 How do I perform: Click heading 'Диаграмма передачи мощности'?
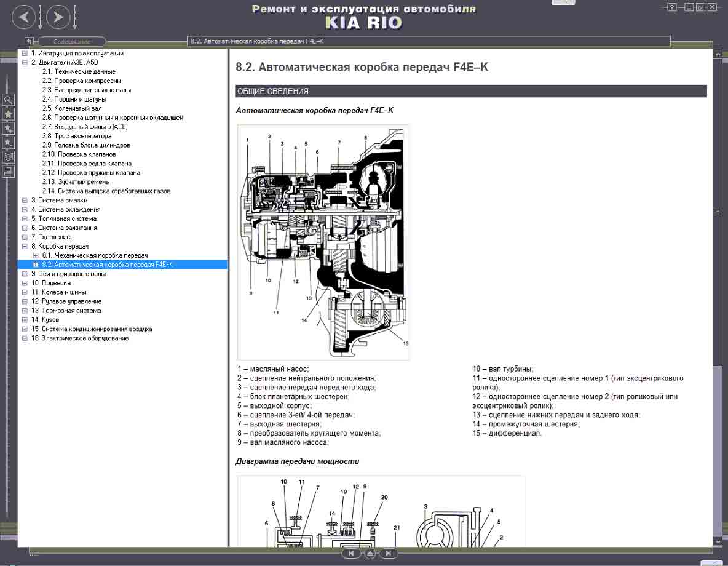tap(298, 461)
